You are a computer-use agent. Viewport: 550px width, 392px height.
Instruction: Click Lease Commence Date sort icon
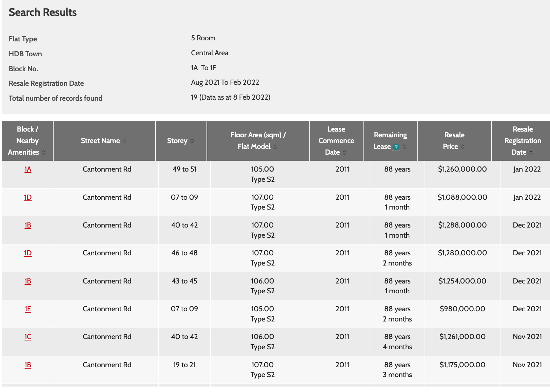[345, 153]
